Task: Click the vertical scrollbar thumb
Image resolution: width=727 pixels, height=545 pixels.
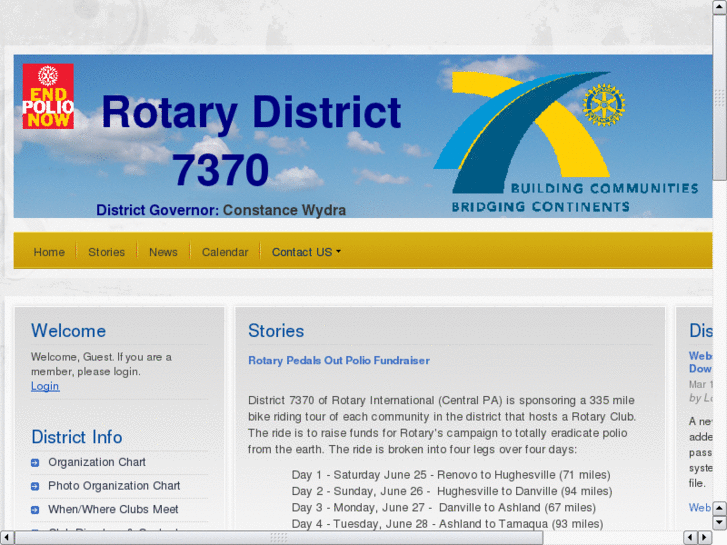Action: pos(720,97)
